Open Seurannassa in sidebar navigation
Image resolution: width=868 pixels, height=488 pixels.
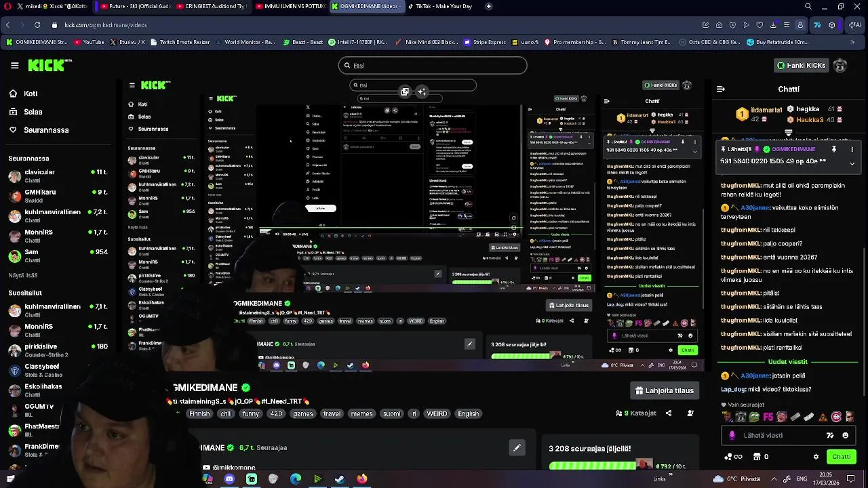(39, 130)
